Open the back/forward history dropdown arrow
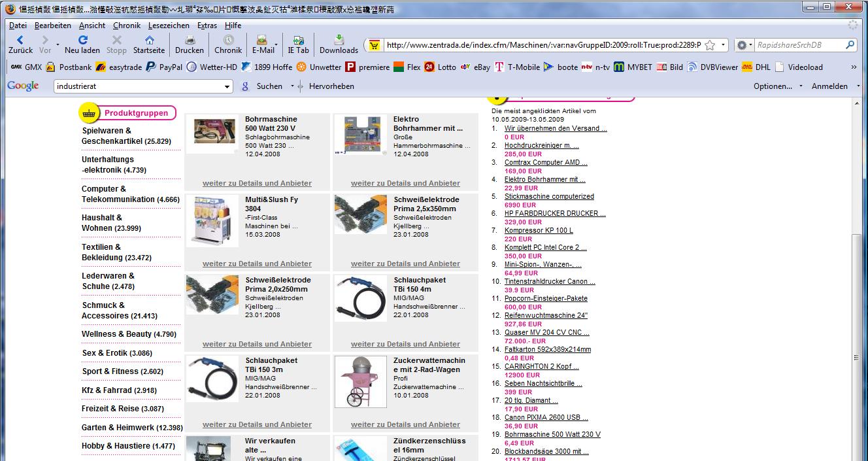Image resolution: width=868 pixels, height=461 pixels. [58, 45]
